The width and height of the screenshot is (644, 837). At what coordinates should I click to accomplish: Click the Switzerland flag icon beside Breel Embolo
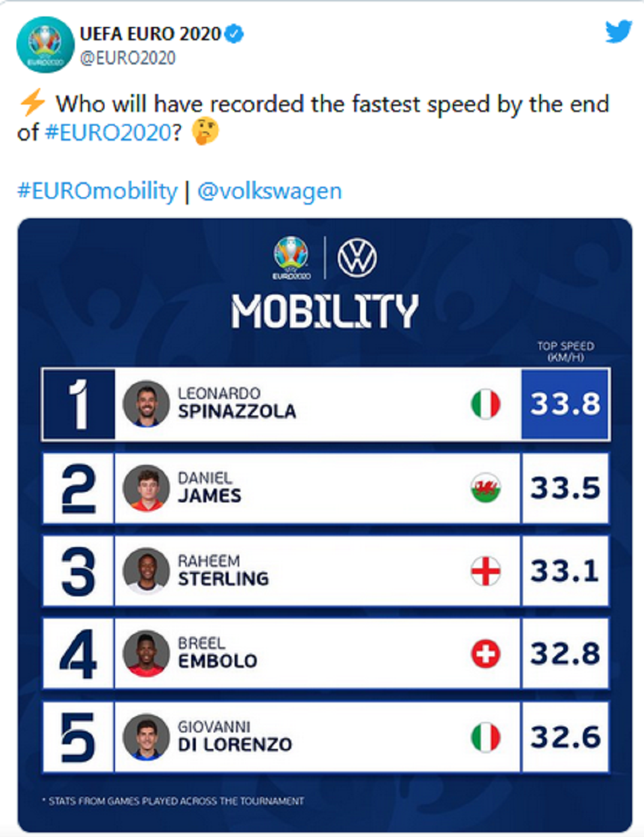(x=486, y=654)
